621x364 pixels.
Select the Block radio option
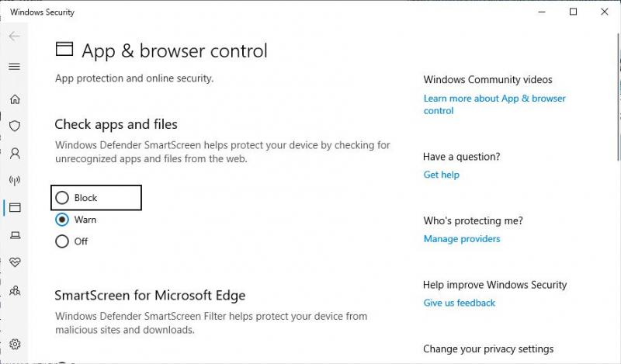[62, 198]
